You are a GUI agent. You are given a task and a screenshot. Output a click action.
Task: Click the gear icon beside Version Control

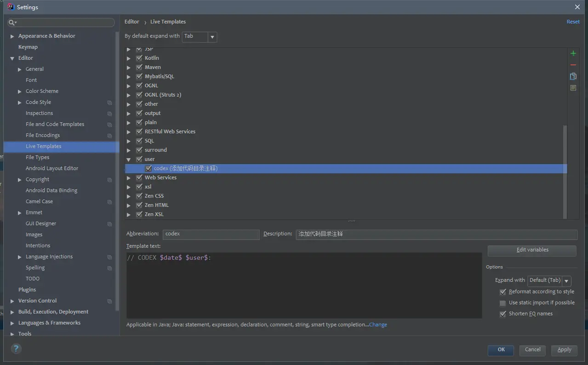109,301
